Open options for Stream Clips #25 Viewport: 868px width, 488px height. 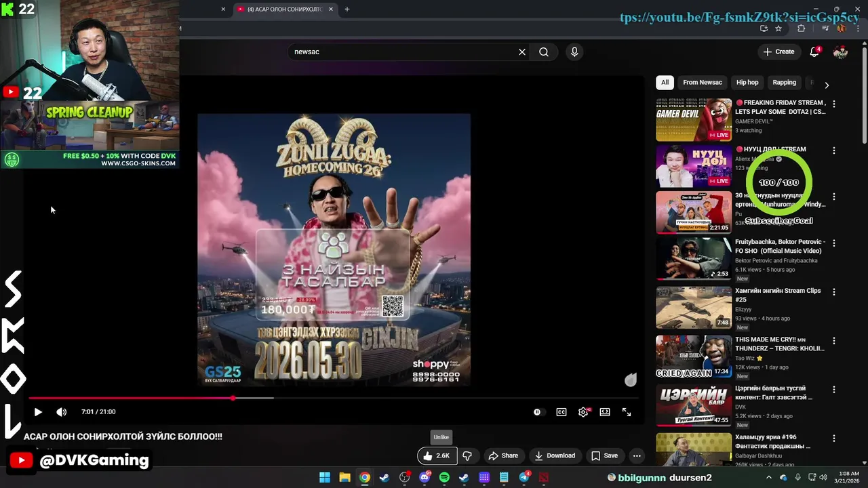[834, 291]
